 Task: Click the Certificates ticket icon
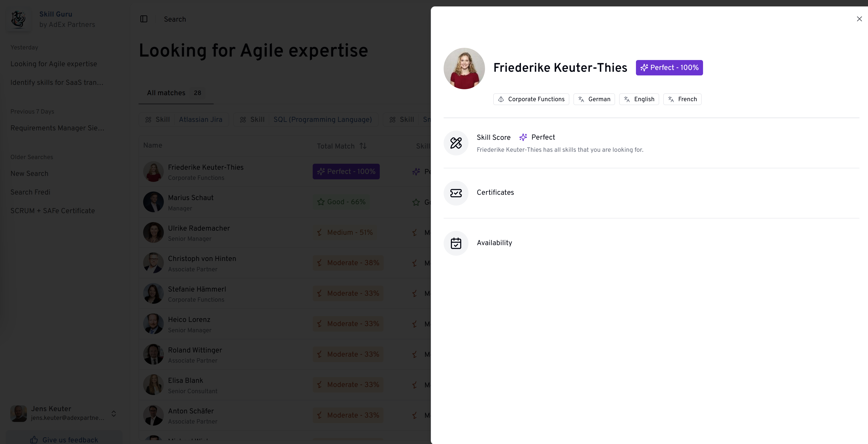click(456, 193)
